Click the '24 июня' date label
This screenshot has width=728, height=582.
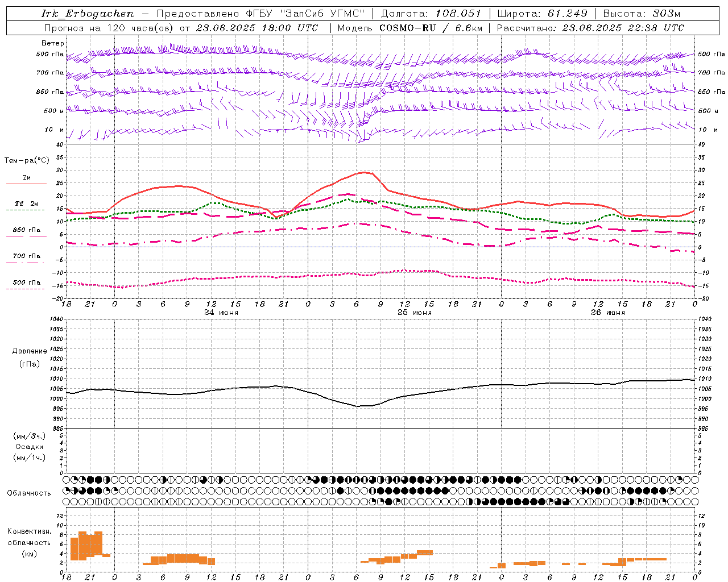[221, 313]
